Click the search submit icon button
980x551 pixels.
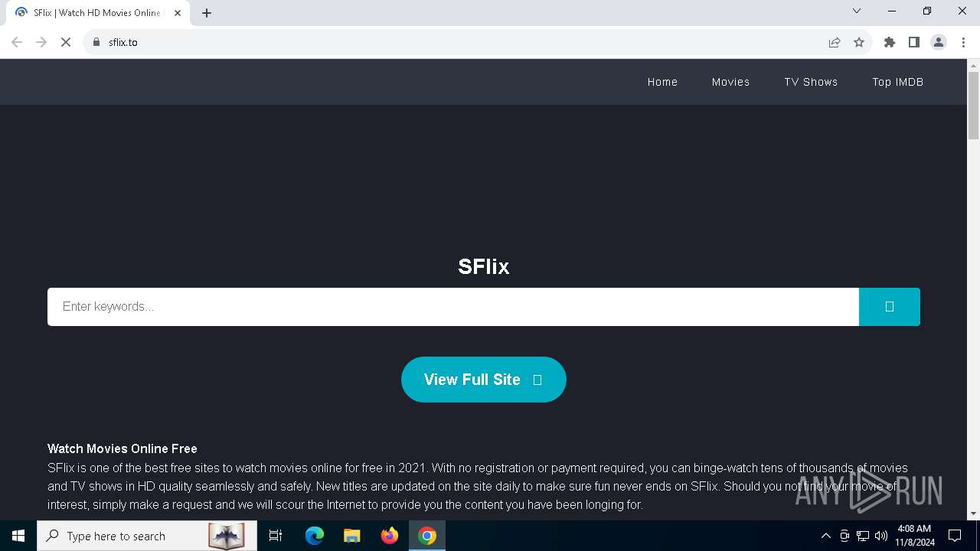tap(889, 307)
